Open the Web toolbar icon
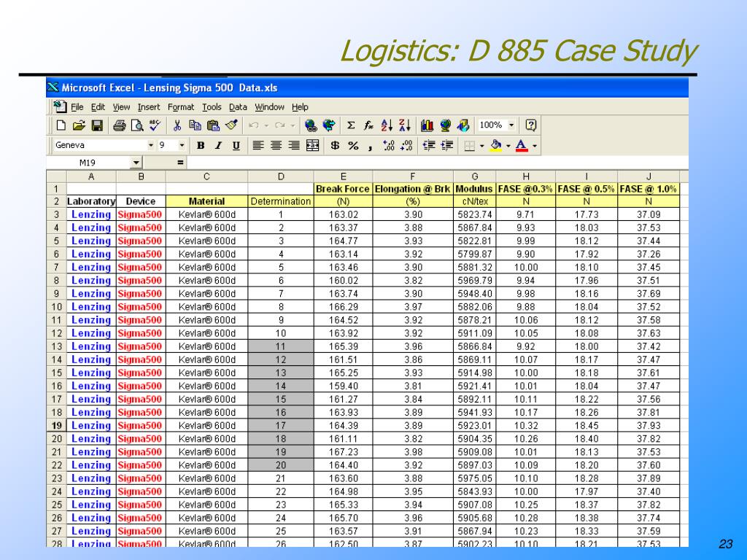 (329, 125)
